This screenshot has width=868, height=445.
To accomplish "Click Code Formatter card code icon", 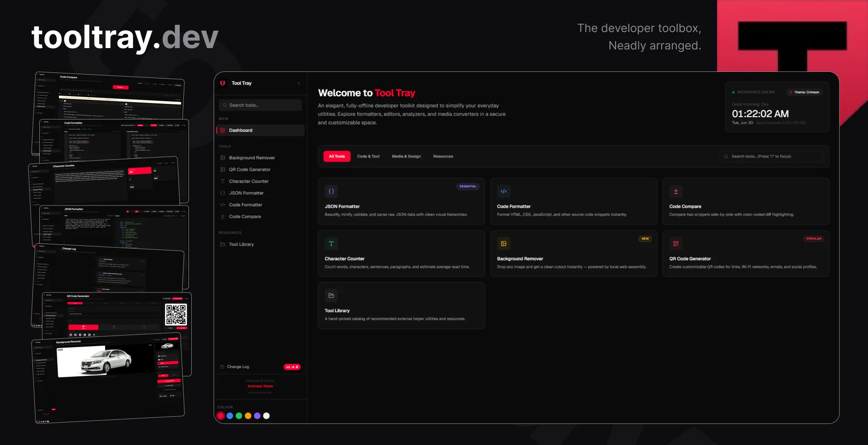I will pos(504,191).
